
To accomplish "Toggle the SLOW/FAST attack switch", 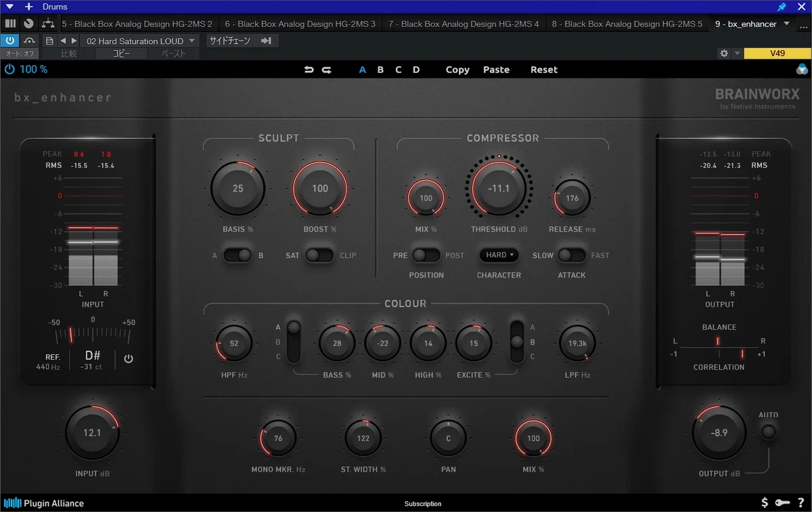I will click(x=572, y=255).
